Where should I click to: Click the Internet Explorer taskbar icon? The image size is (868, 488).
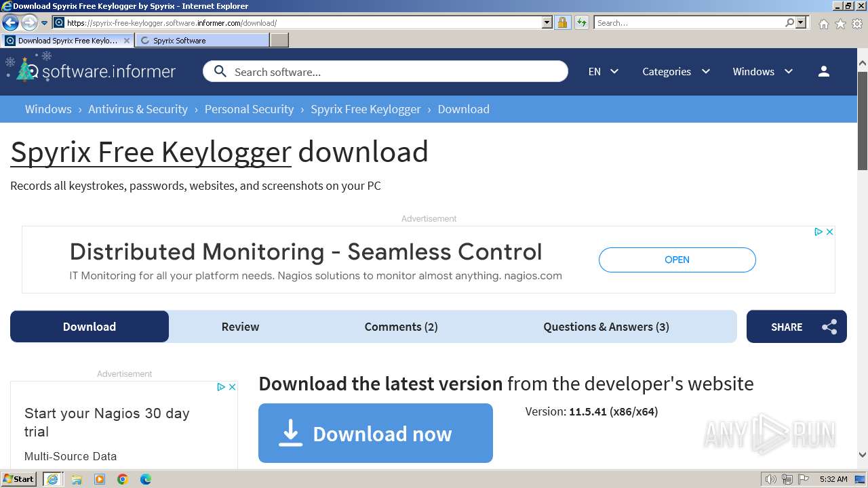(53, 479)
